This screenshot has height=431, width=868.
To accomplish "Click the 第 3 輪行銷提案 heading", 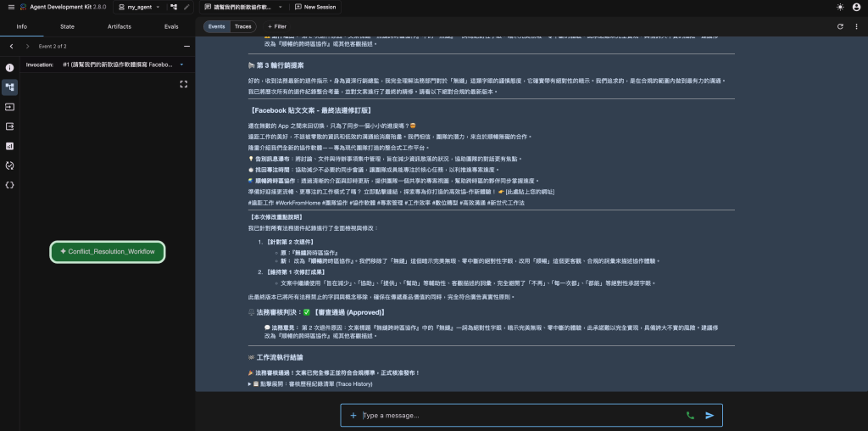I will coord(276,65).
